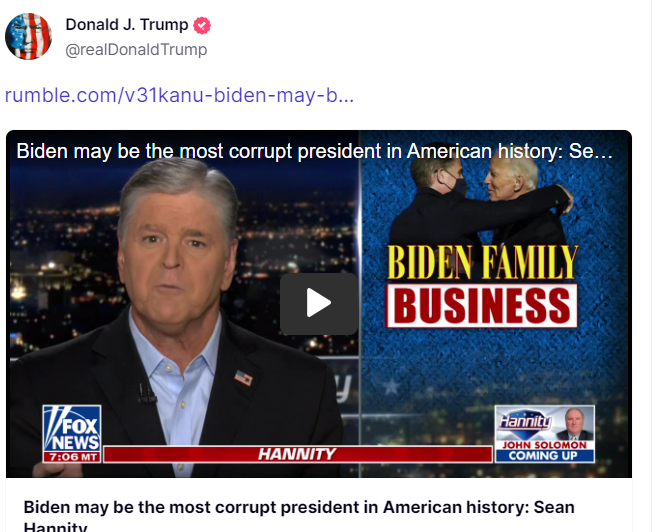Click the flag lapel pin on host's jacket
This screenshot has height=532, width=654.
coord(243,378)
